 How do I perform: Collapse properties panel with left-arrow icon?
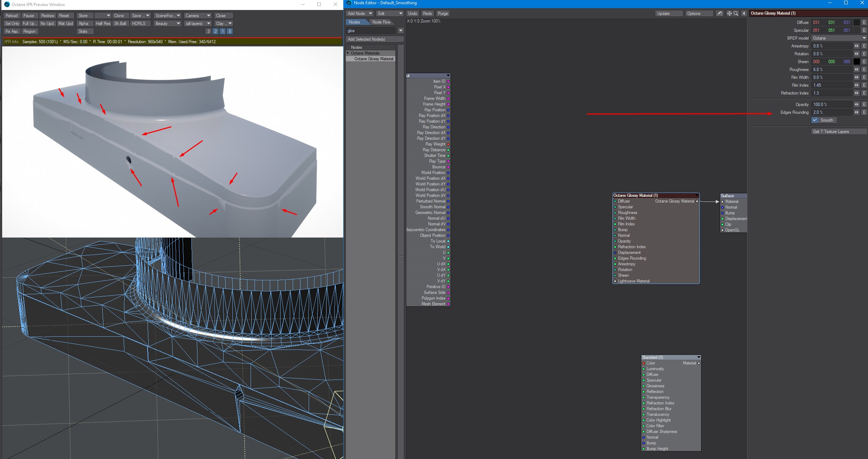744,14
